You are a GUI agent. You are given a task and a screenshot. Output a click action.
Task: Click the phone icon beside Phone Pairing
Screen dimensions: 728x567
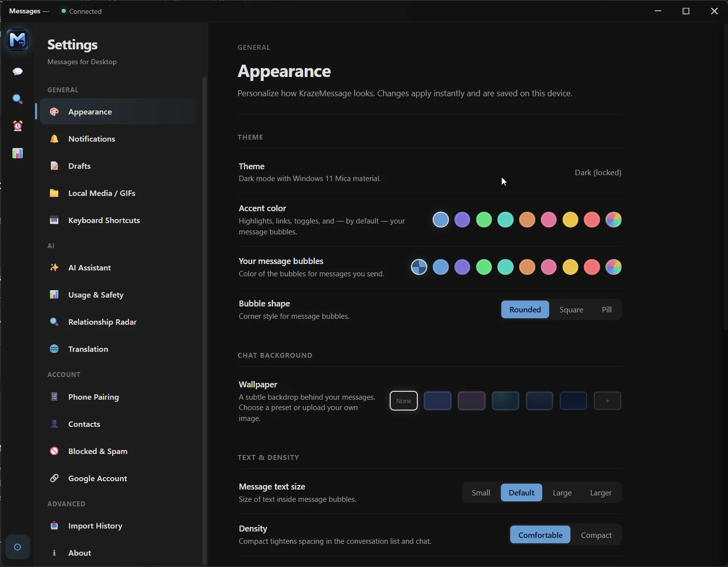(54, 397)
